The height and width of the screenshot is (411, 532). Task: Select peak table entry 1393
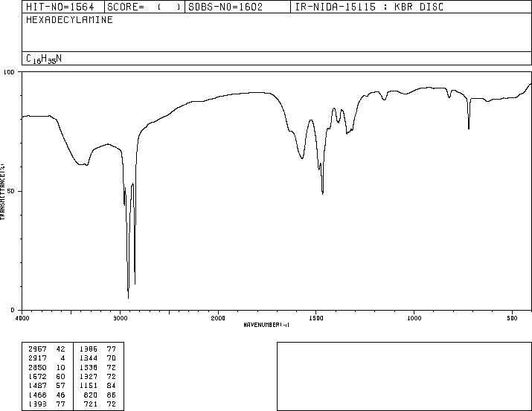point(37,404)
